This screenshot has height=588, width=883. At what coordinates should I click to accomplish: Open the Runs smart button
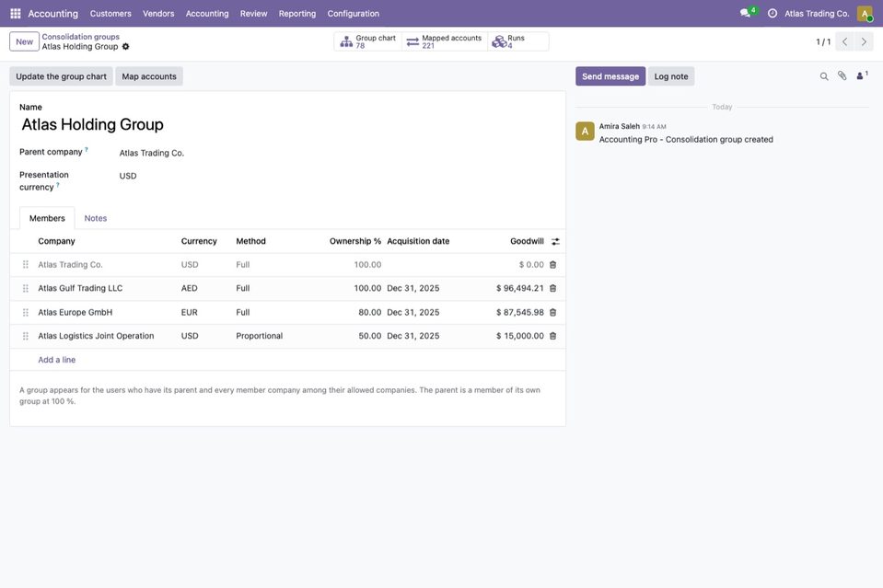[x=518, y=41]
